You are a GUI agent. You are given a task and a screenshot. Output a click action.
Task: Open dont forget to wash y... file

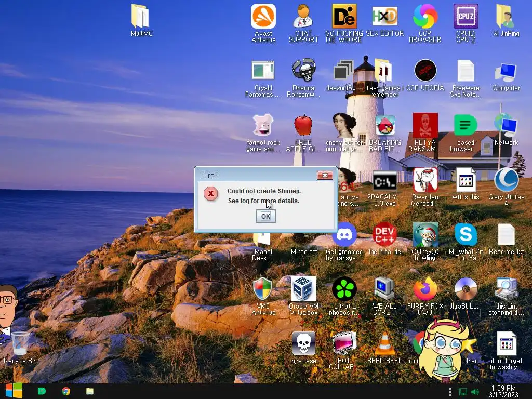(506, 351)
